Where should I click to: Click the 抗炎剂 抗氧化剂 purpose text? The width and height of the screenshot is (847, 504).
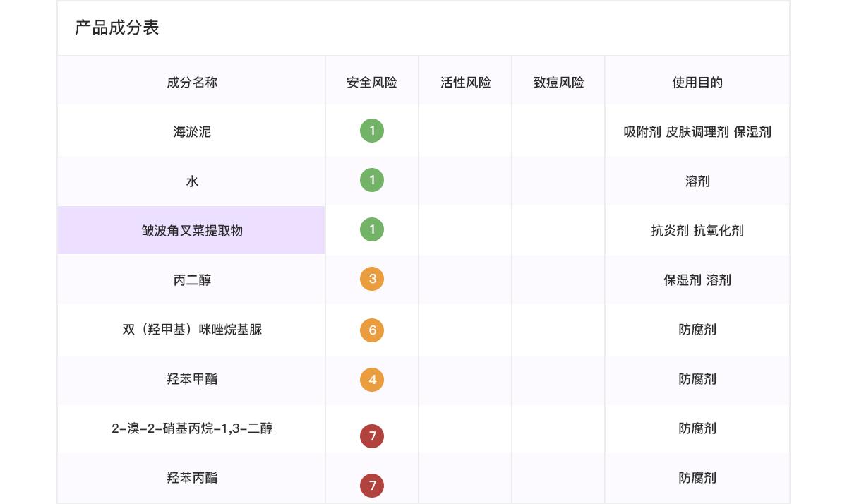tap(697, 231)
